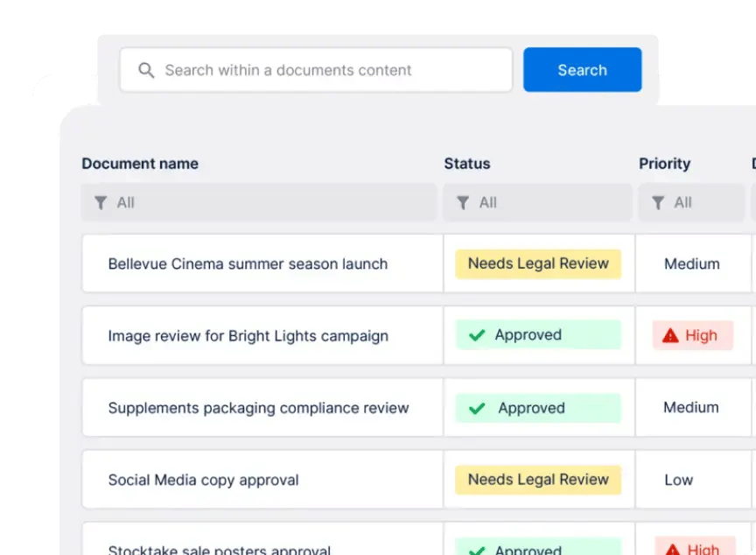Click the High priority badge for Bright Lights
Screen dimensions: 756x555
point(692,335)
